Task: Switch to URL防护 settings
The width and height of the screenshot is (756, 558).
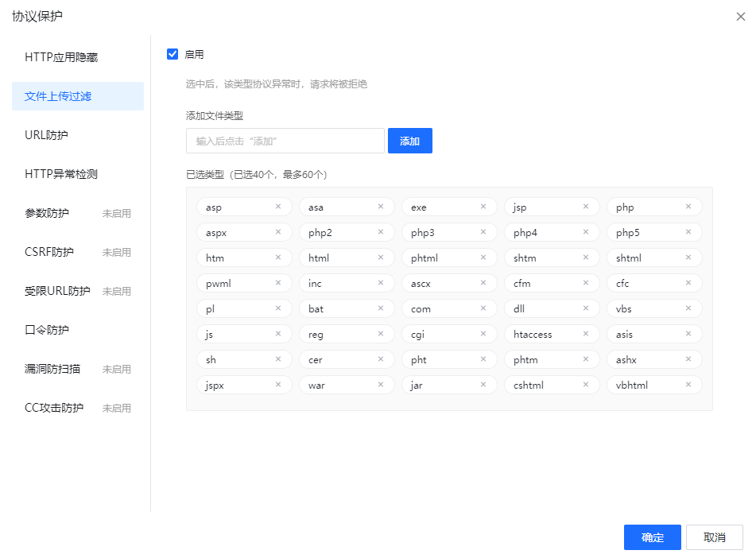Action: coord(78,135)
